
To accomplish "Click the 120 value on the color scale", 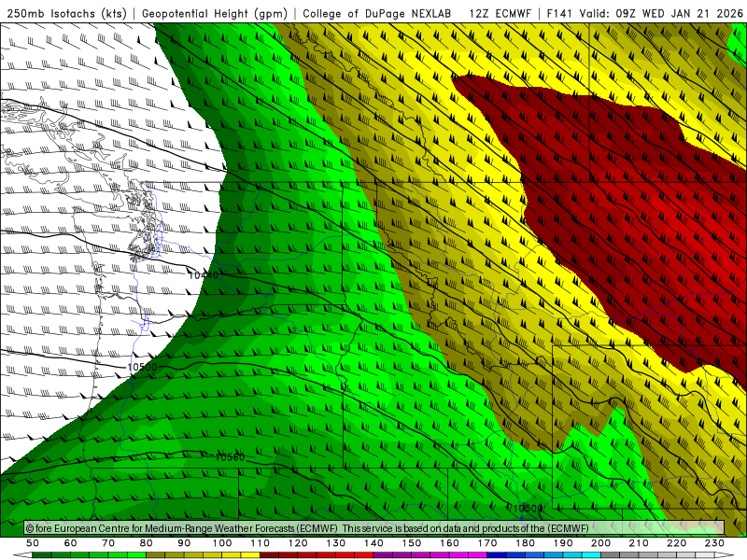I will pyautogui.click(x=298, y=543).
